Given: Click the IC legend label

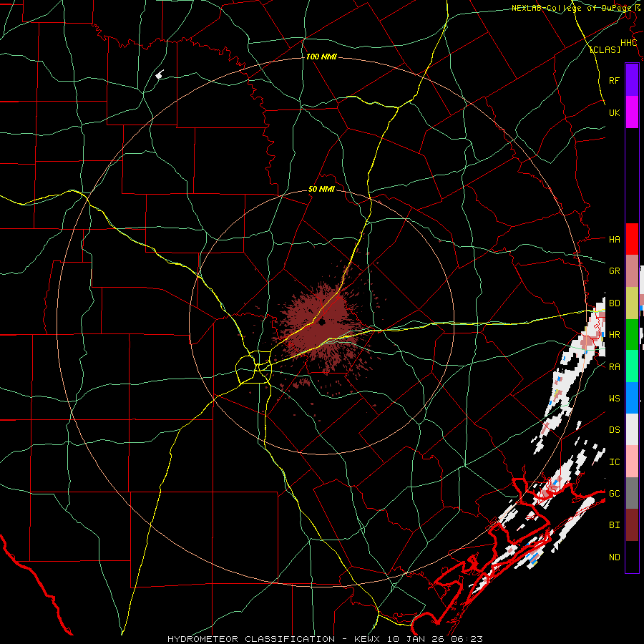Looking at the screenshot, I should pyautogui.click(x=614, y=462).
